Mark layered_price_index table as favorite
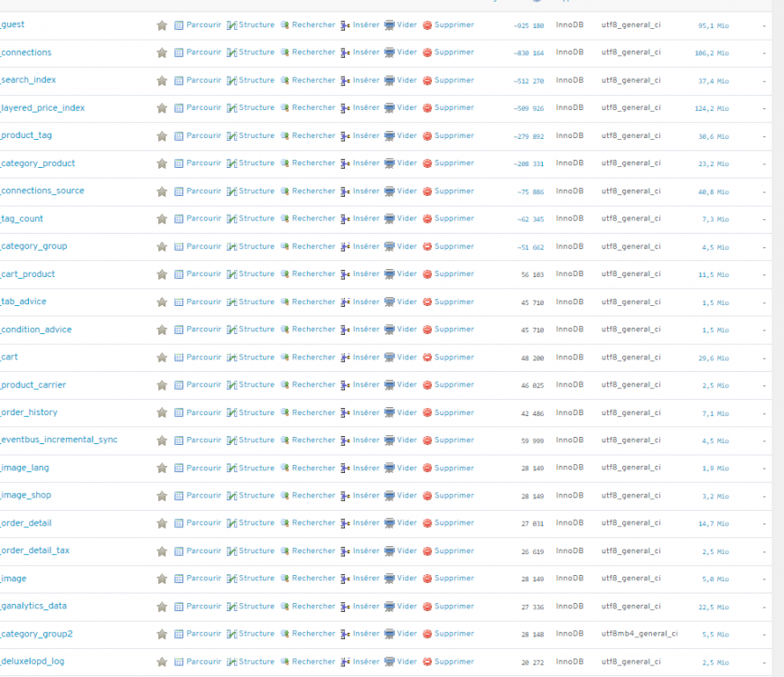 (x=162, y=108)
